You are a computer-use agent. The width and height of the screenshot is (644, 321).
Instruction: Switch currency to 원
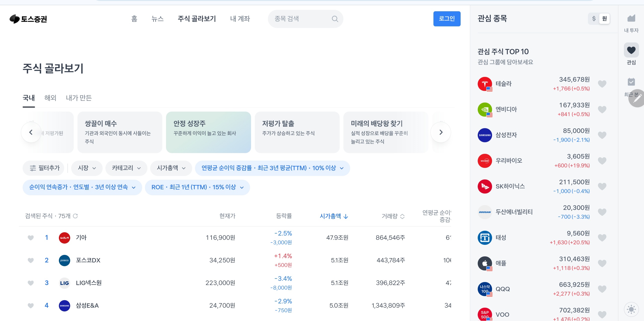605,19
